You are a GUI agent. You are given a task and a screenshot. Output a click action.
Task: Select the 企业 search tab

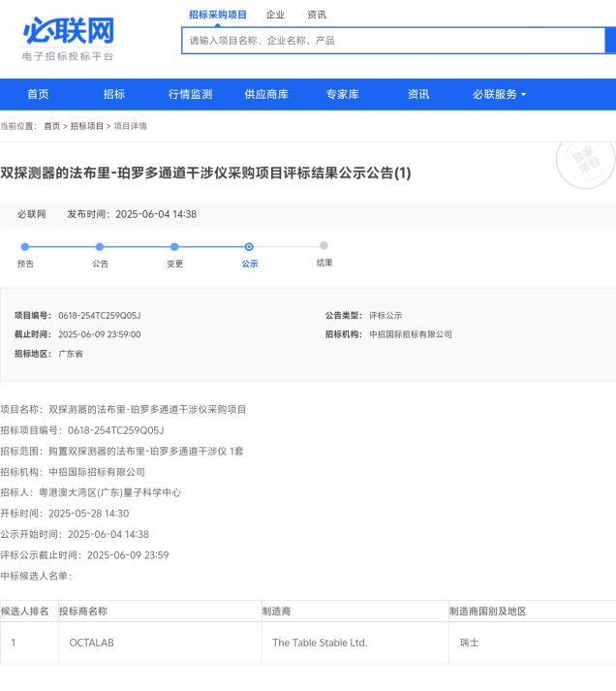[x=275, y=15]
